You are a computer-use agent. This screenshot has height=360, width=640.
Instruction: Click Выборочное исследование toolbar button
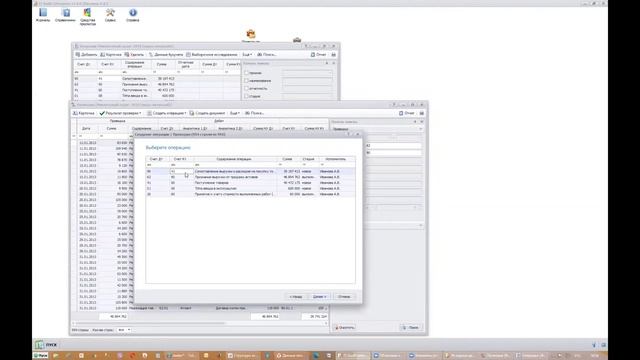pyautogui.click(x=211, y=54)
